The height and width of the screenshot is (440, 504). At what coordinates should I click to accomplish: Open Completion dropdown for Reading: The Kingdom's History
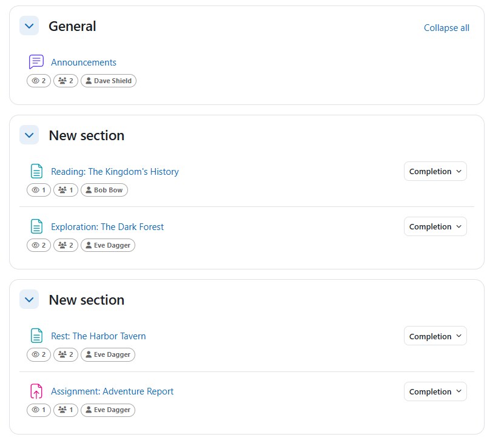click(x=435, y=171)
